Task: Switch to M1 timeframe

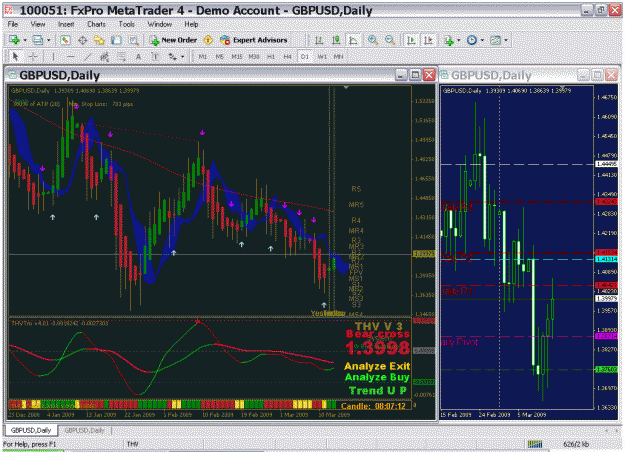Action: tap(202, 57)
